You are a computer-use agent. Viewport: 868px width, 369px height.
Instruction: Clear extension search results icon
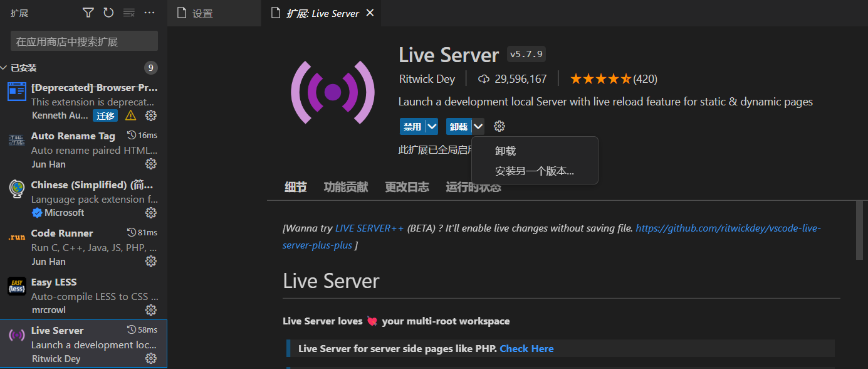[129, 13]
